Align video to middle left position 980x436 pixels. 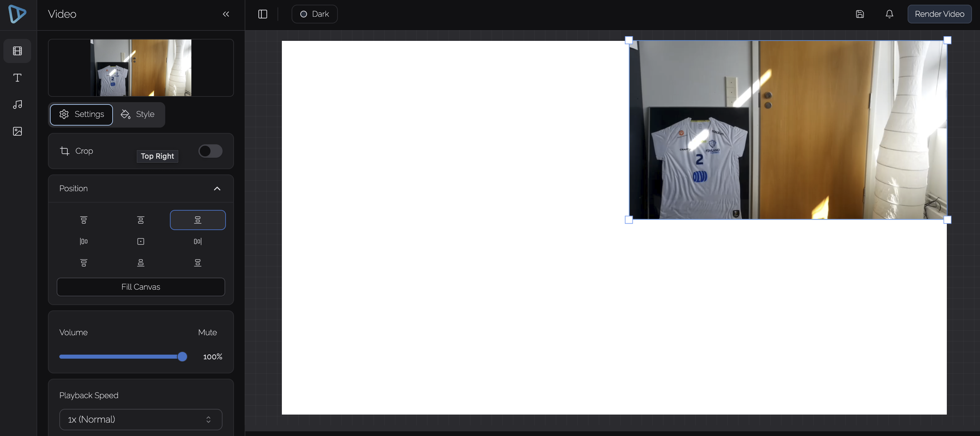(84, 241)
